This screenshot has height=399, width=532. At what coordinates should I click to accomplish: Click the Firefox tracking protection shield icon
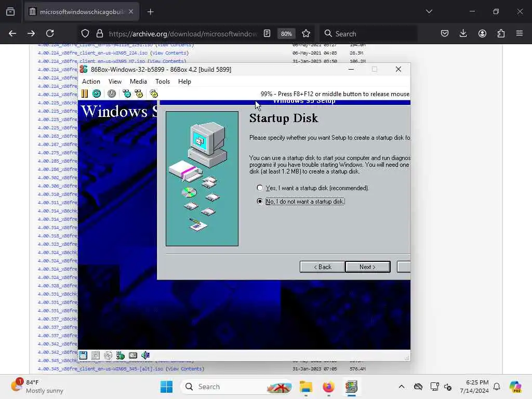(x=85, y=34)
